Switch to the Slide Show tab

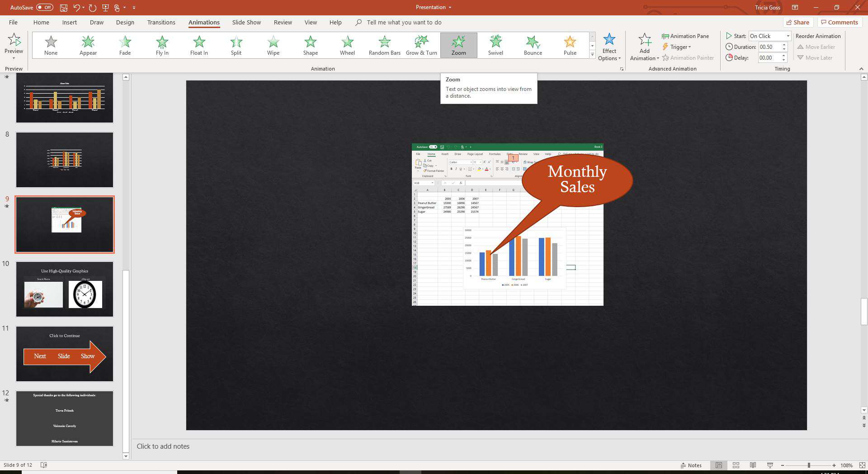[246, 22]
